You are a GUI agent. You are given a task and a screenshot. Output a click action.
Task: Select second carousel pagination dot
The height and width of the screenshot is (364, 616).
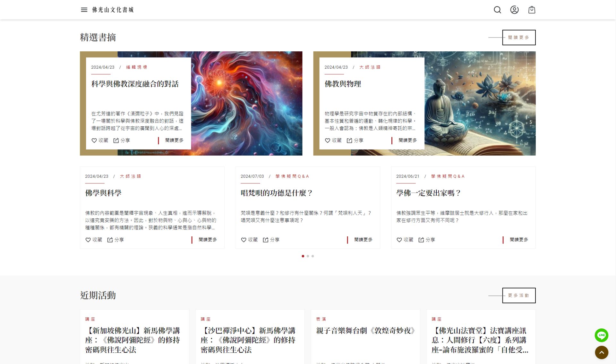click(308, 256)
